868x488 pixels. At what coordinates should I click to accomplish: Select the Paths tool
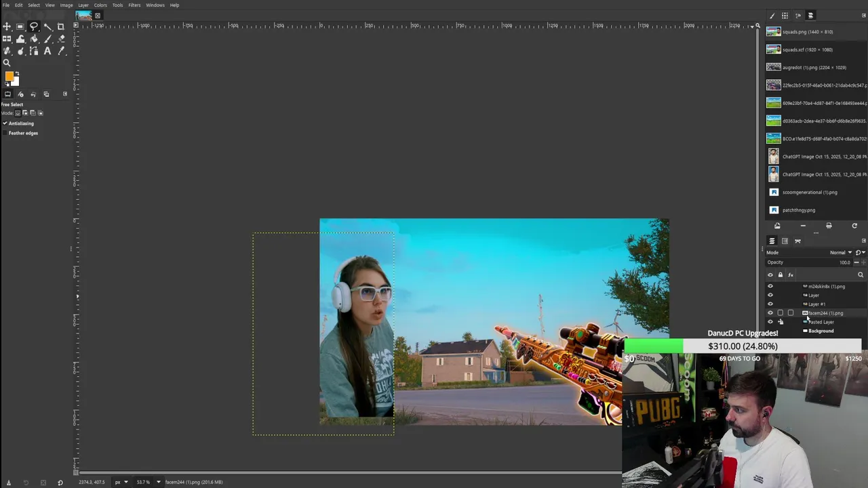click(34, 51)
